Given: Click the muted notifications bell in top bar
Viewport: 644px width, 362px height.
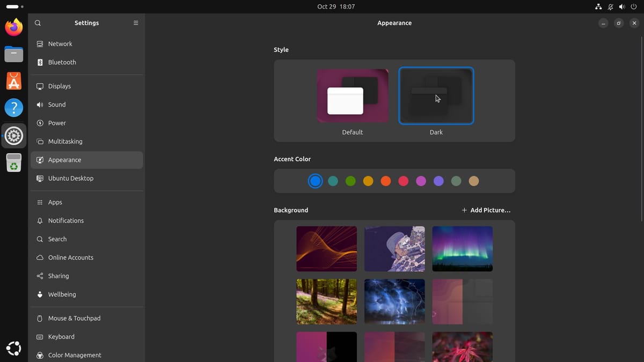Looking at the screenshot, I should click(610, 6).
